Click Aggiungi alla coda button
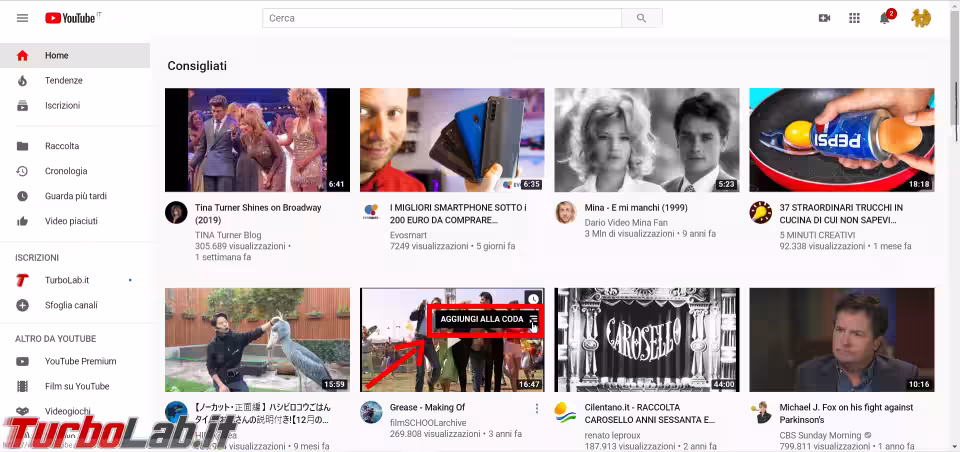The width and height of the screenshot is (960, 452). (x=488, y=320)
